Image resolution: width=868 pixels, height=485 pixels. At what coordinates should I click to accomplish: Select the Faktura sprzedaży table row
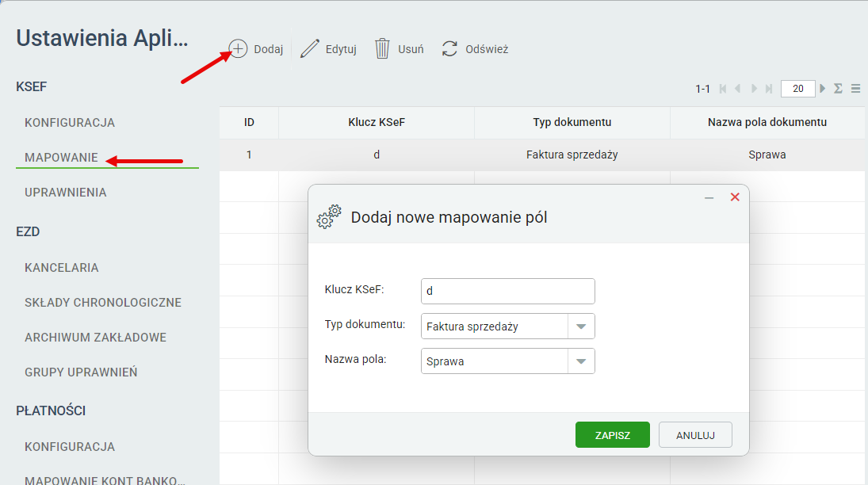pyautogui.click(x=572, y=155)
